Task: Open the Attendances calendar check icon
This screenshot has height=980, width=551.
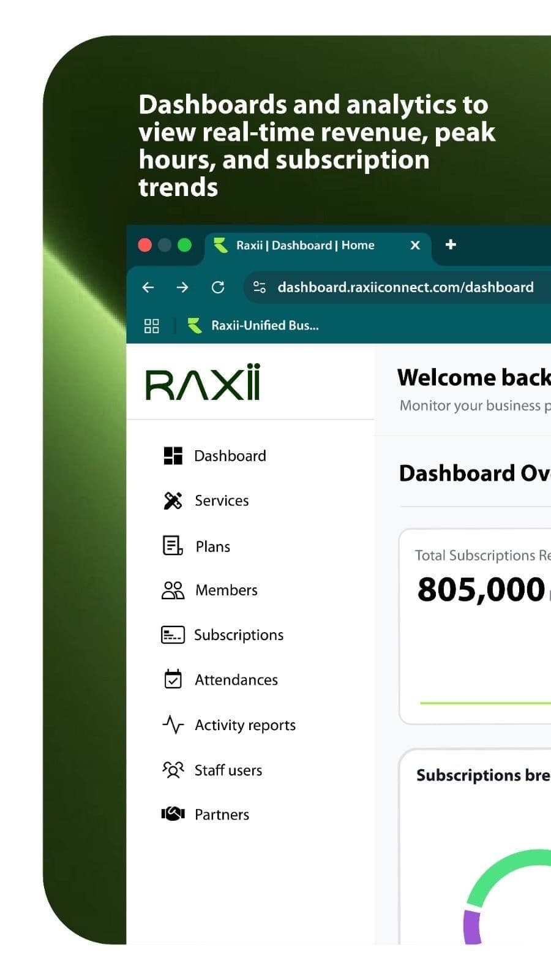Action: click(173, 679)
